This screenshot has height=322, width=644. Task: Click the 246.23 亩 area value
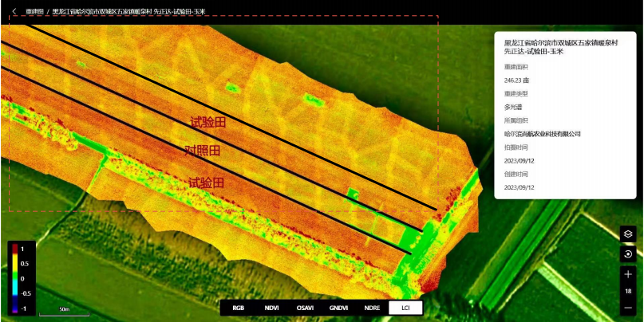pyautogui.click(x=516, y=80)
